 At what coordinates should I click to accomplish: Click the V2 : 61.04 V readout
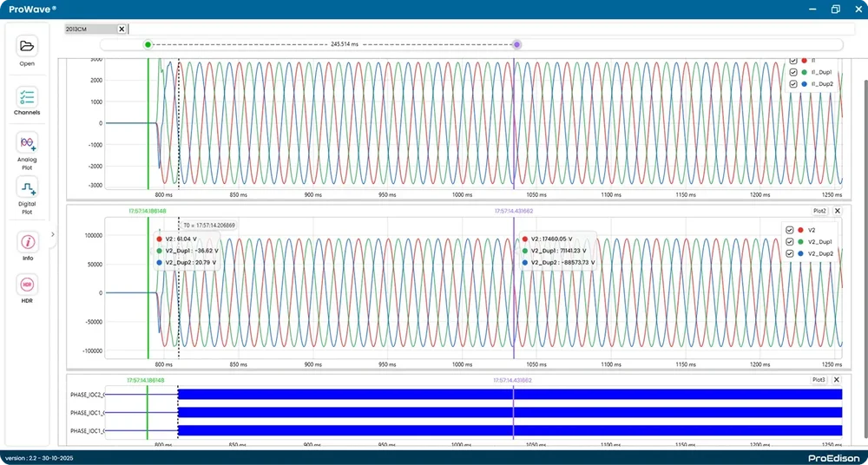181,239
